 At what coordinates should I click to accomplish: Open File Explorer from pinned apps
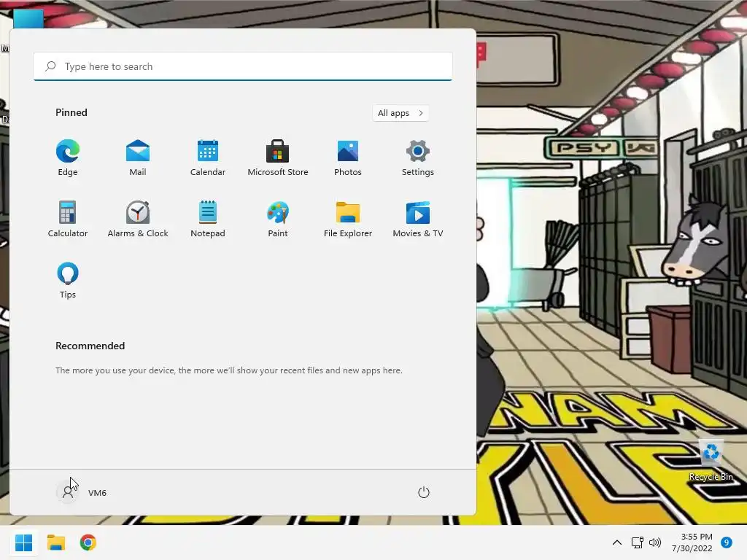(348, 219)
